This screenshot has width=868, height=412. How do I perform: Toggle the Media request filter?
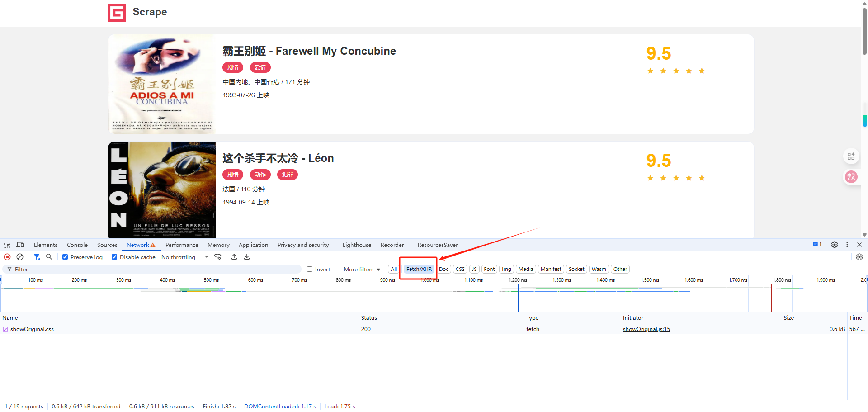point(526,269)
